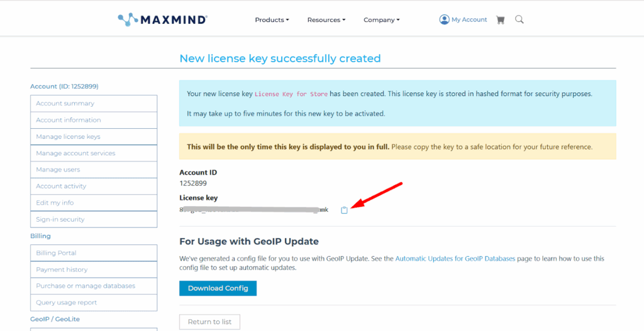This screenshot has height=331, width=644.
Task: Click the 'New license key successfully created' title
Action: tap(280, 58)
